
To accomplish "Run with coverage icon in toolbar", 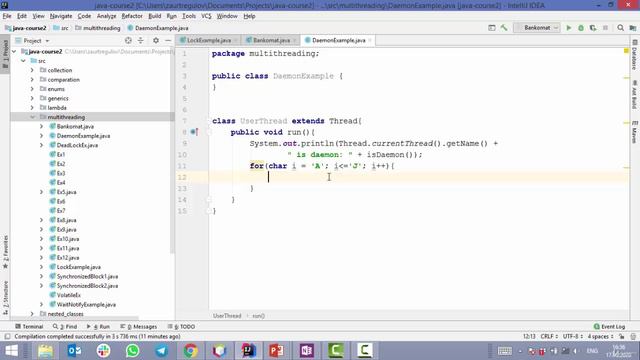I will 593,28.
